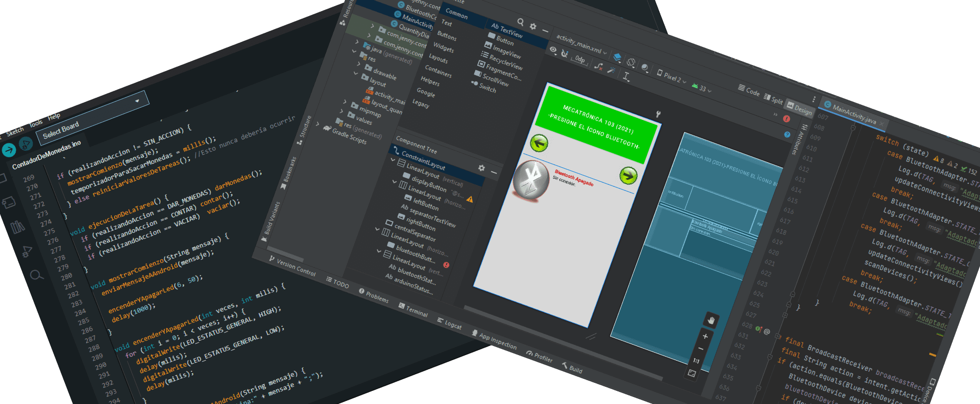Open the Arduino Sketch menu
The height and width of the screenshot is (404, 980).
(15, 131)
